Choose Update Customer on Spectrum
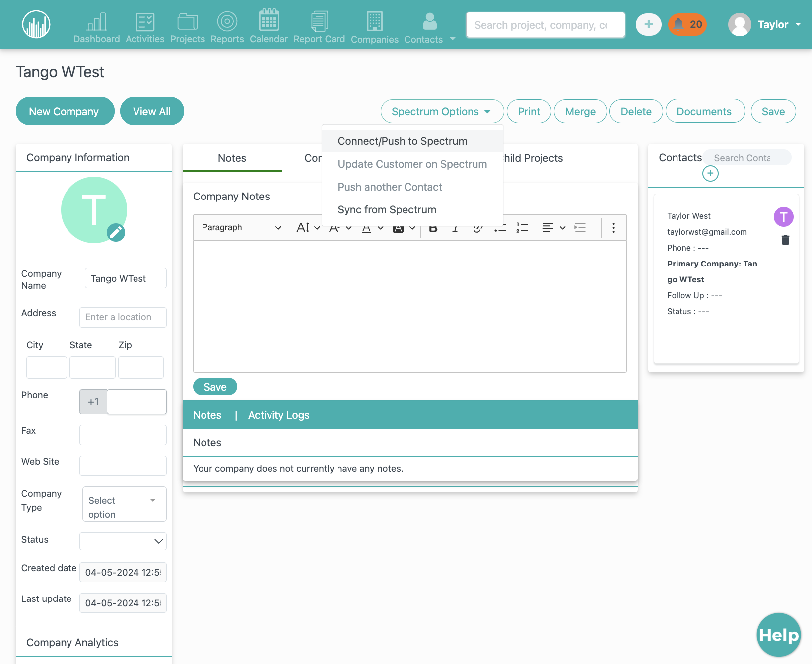Image resolution: width=812 pixels, height=664 pixels. click(x=412, y=164)
